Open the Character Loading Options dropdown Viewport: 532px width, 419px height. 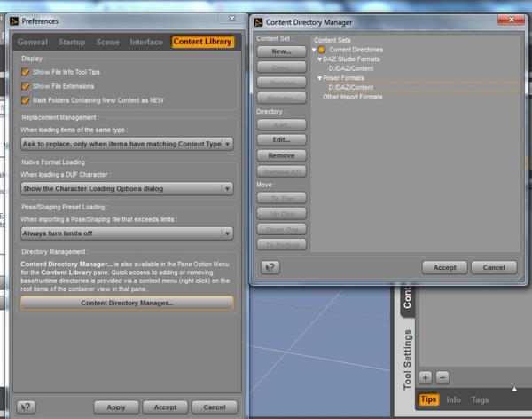coord(127,188)
